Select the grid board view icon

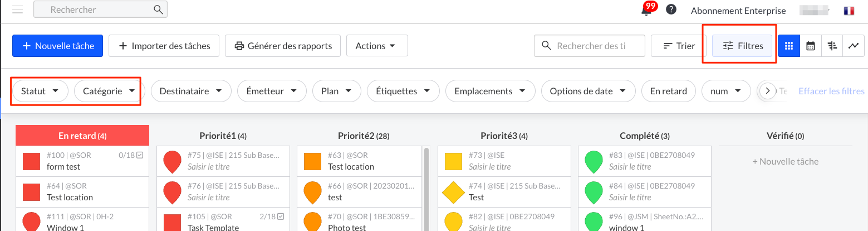788,46
